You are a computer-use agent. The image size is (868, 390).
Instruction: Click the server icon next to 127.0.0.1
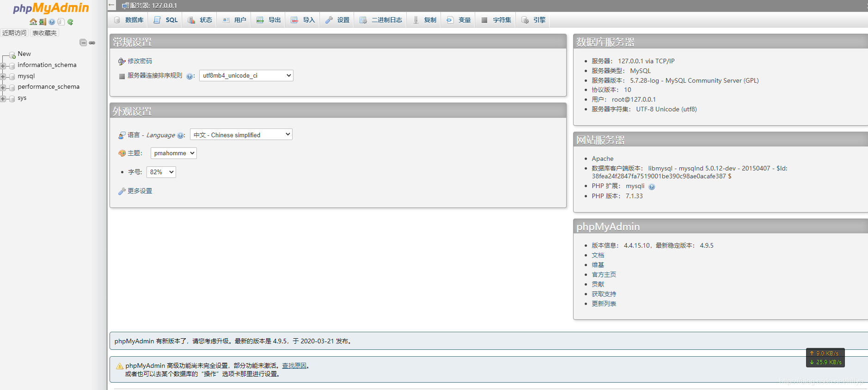tap(125, 6)
